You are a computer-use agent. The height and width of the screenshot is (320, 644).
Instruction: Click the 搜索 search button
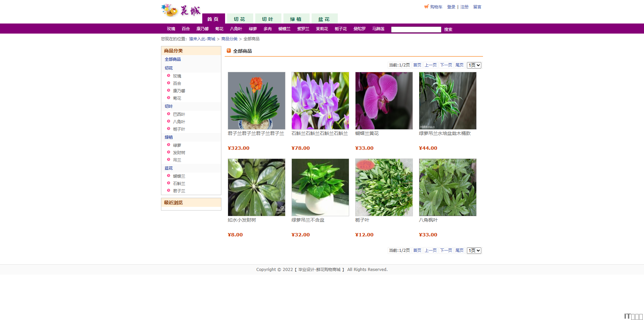pos(448,30)
